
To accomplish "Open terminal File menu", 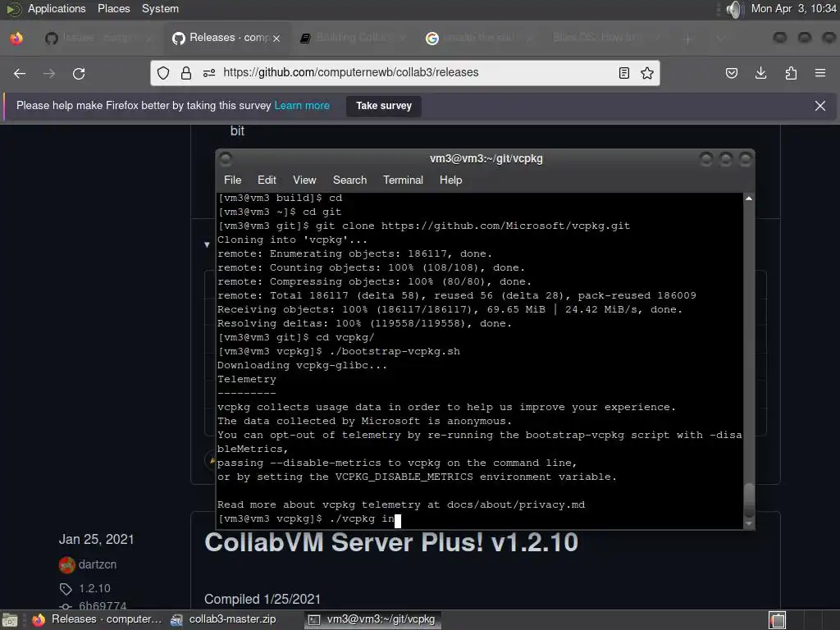I will coord(232,180).
